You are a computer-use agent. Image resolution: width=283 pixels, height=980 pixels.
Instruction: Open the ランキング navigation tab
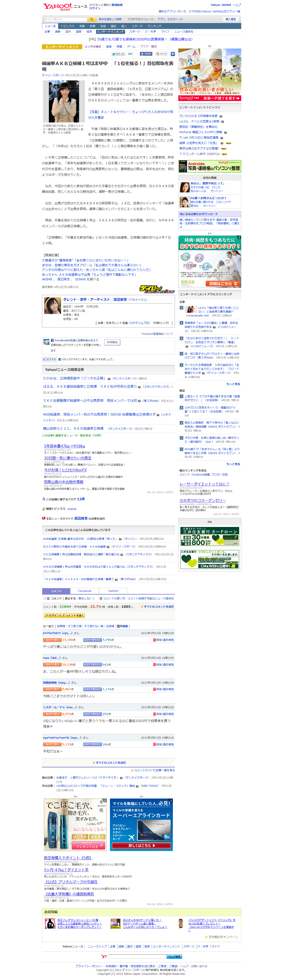click(154, 26)
